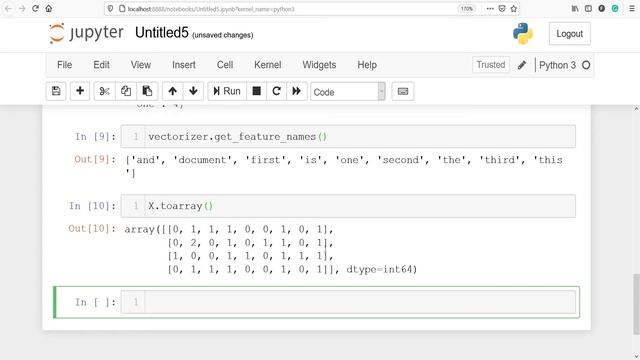Screen dimensions: 640x360
Task: Open the browser library icon
Action: pos(575,9)
